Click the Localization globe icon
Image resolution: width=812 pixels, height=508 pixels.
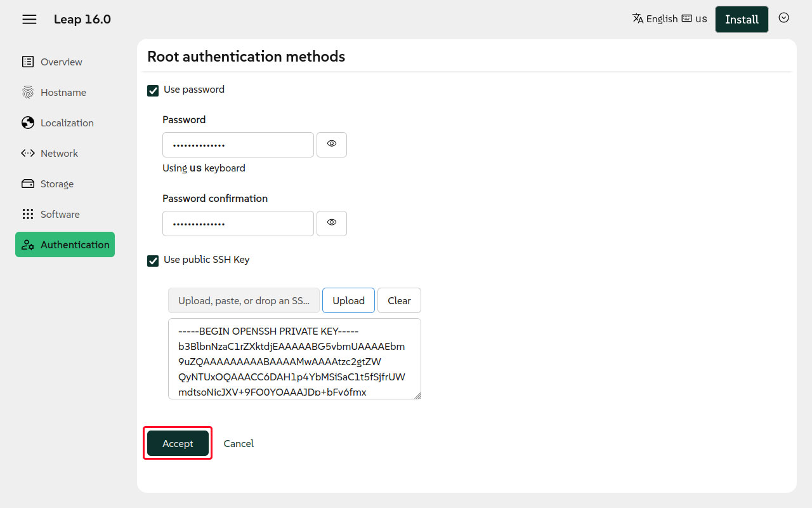(28, 123)
